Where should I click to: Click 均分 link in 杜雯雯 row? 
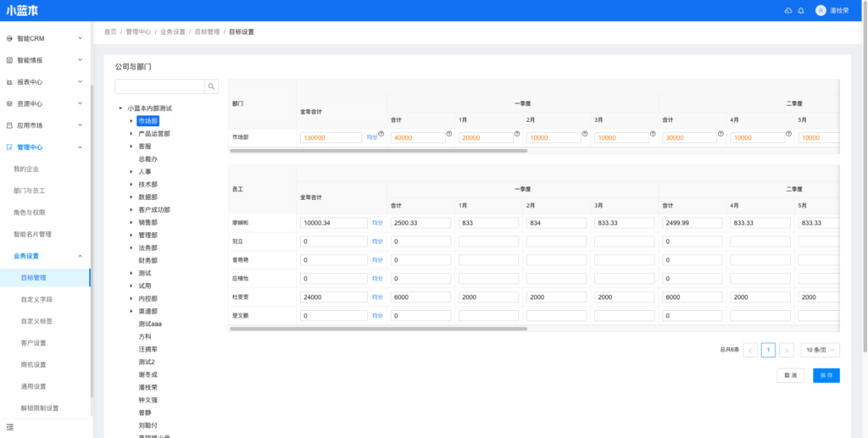coord(376,297)
